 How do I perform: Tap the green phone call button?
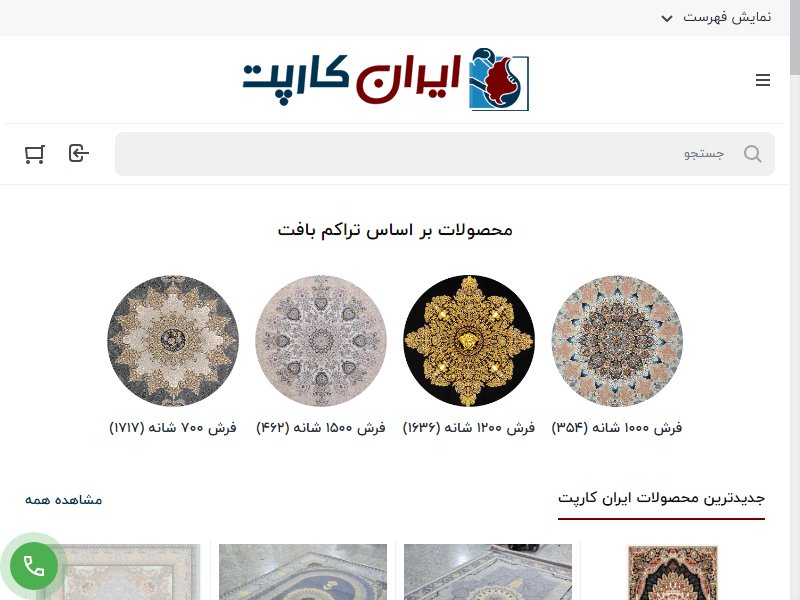coord(34,566)
